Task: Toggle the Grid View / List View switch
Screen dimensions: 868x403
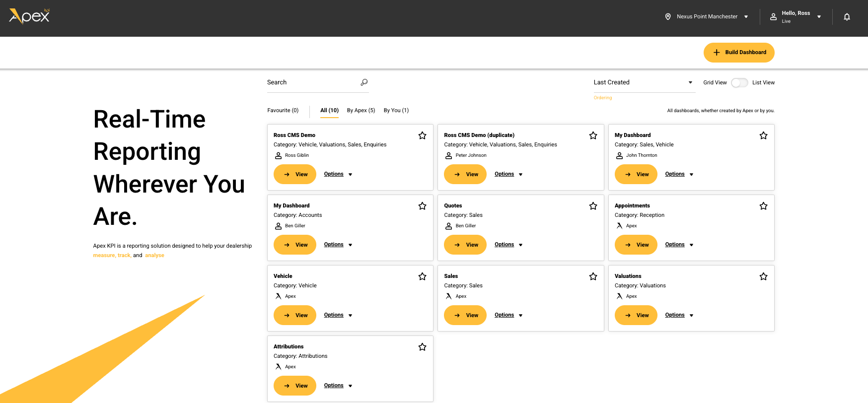Action: click(x=739, y=83)
